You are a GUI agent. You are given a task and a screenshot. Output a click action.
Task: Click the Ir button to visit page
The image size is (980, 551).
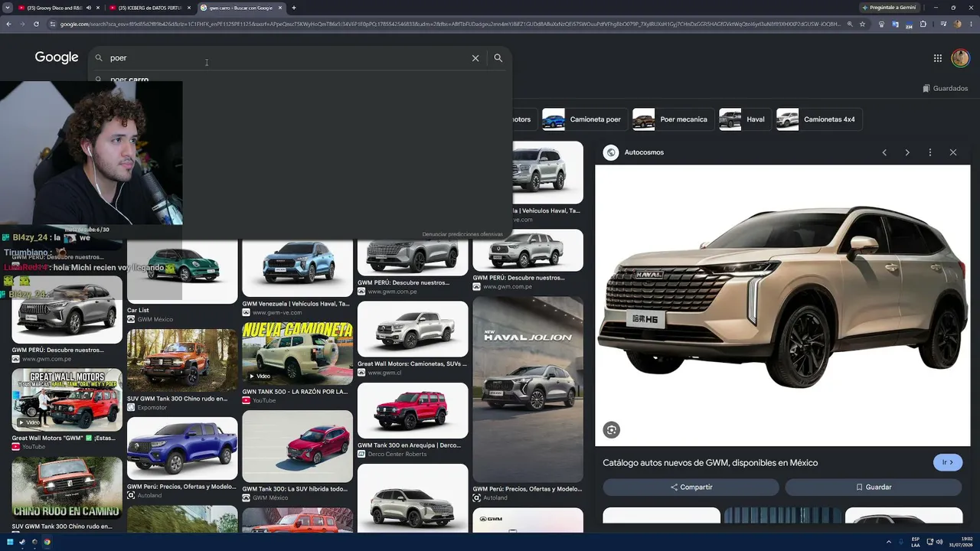tap(948, 462)
